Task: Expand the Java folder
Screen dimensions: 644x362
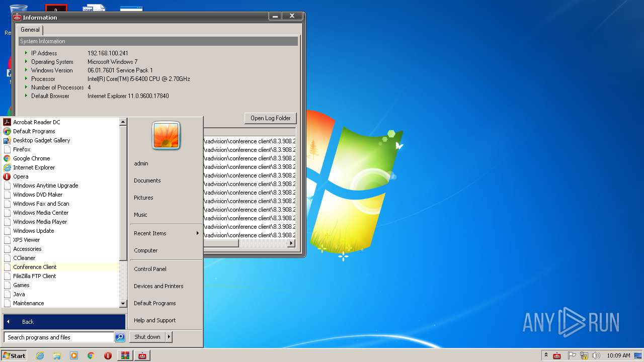Action: 19,294
